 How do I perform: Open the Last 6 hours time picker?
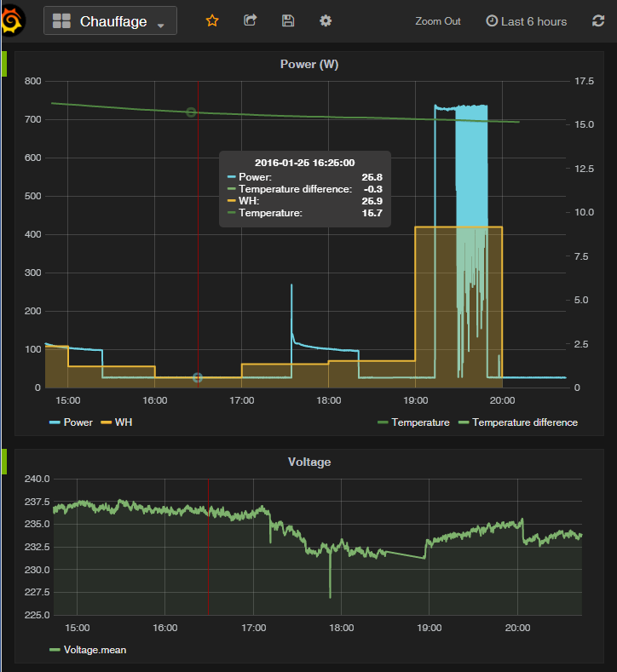pos(526,21)
